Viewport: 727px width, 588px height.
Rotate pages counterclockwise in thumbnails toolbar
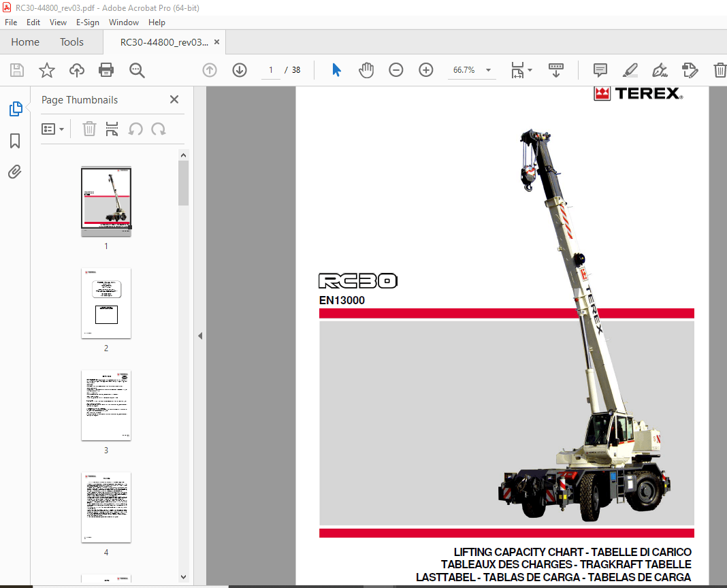136,129
